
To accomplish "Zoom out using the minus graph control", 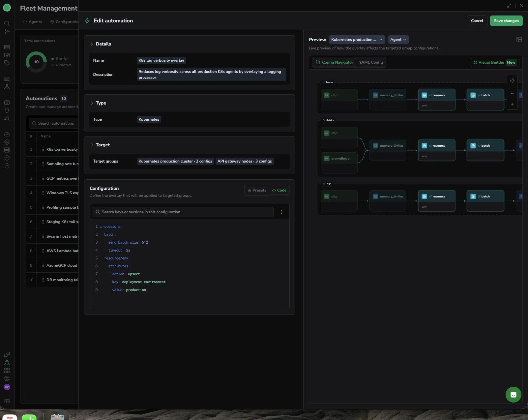I will [x=512, y=94].
